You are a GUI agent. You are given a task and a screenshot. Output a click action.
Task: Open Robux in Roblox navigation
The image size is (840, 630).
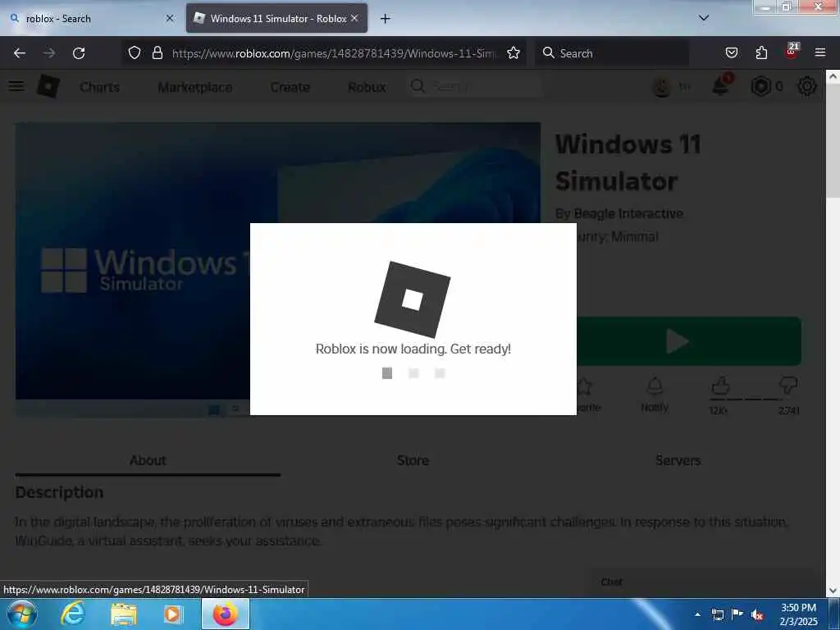367,87
